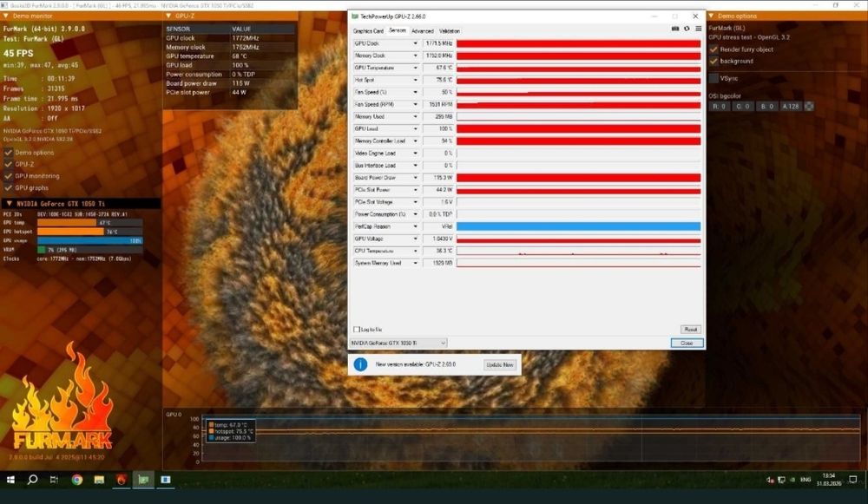This screenshot has width=868, height=504.
Task: Click the Update Now button
Action: (500, 364)
